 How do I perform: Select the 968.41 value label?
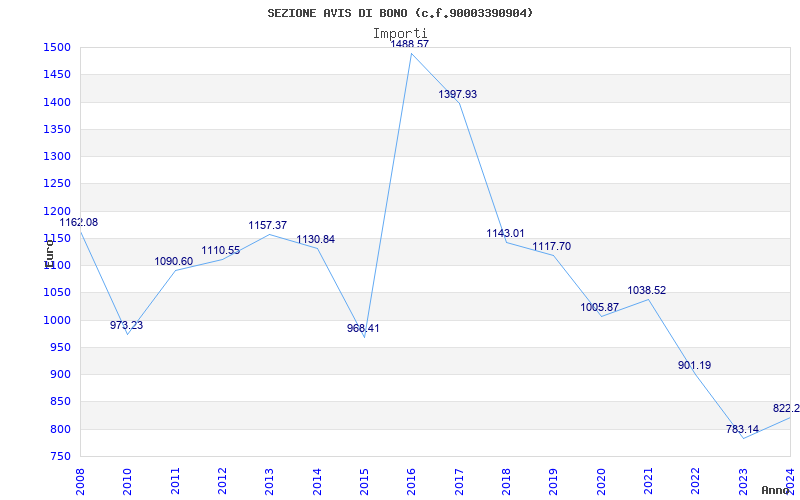pos(363,328)
